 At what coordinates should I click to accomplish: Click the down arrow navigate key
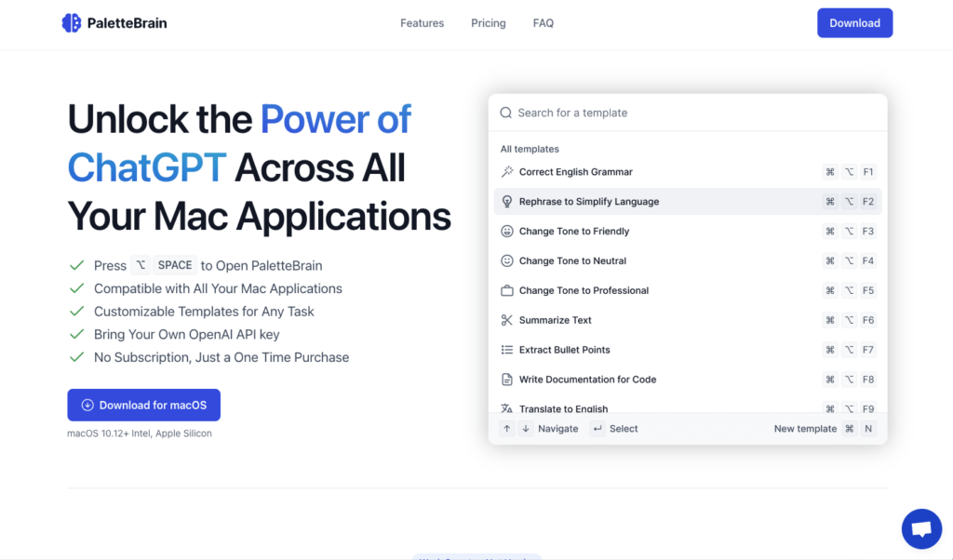click(526, 429)
